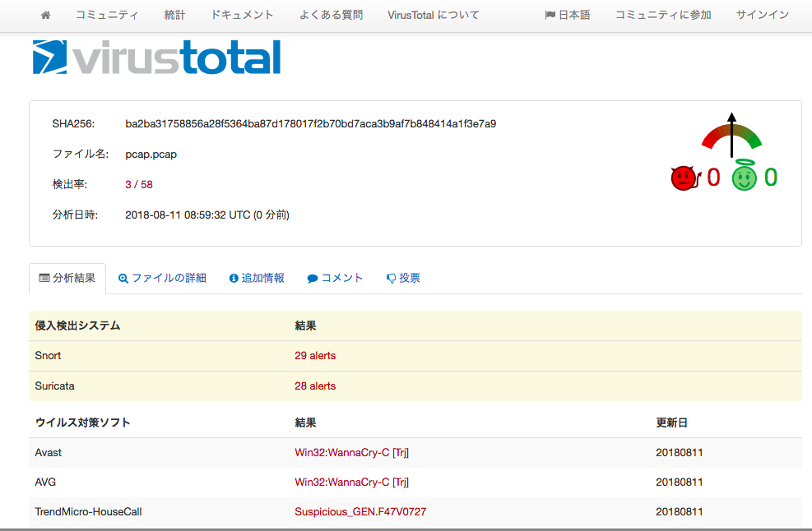Click the ウイルス対策ソフト column header
Viewport: 812px width, 531px height.
coord(82,422)
